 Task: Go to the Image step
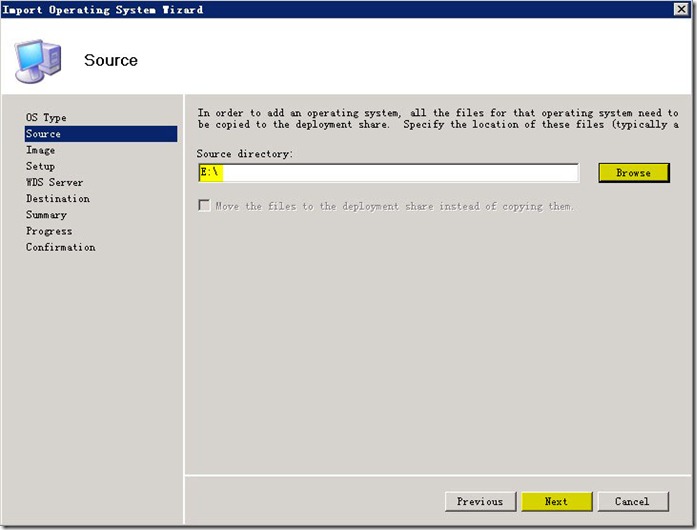pos(40,150)
